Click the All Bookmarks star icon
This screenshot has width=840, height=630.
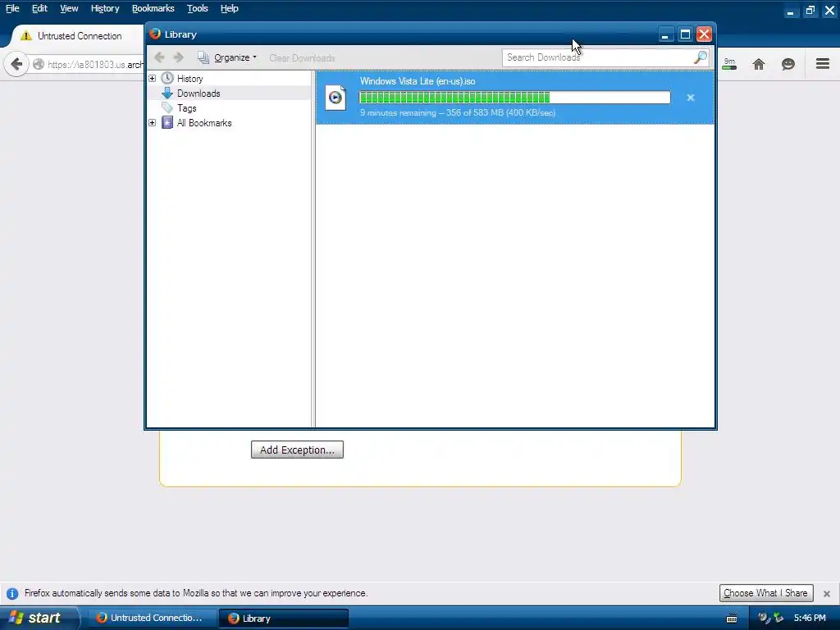(x=167, y=123)
